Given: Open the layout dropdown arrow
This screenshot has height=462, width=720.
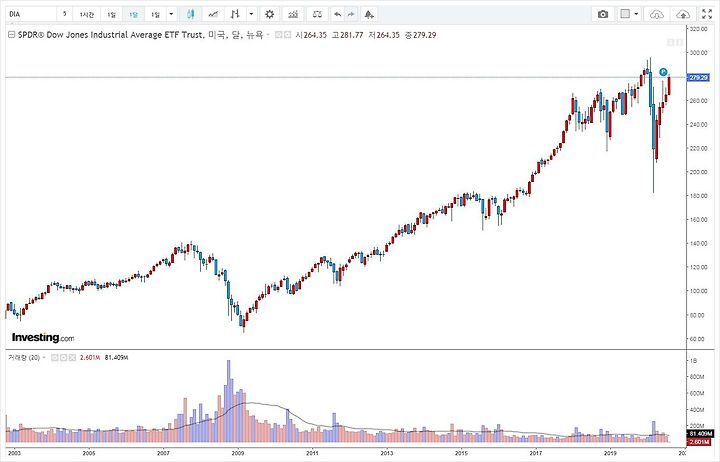Looking at the screenshot, I should (636, 14).
